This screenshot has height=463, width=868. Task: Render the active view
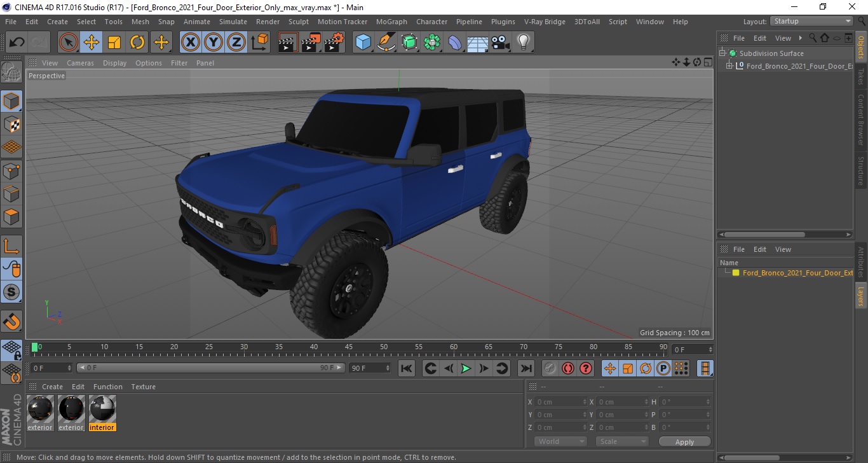tap(288, 43)
